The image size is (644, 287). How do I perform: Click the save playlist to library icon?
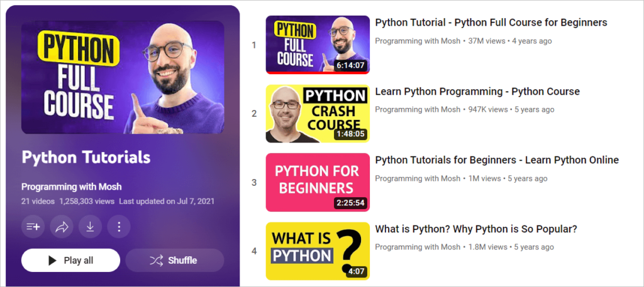tap(33, 227)
